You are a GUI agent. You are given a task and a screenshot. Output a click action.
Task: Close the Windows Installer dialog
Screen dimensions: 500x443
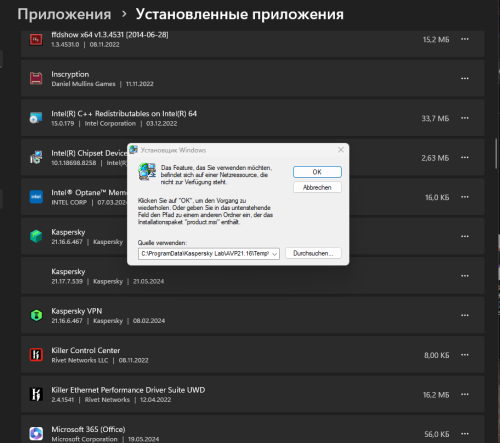click(x=341, y=150)
